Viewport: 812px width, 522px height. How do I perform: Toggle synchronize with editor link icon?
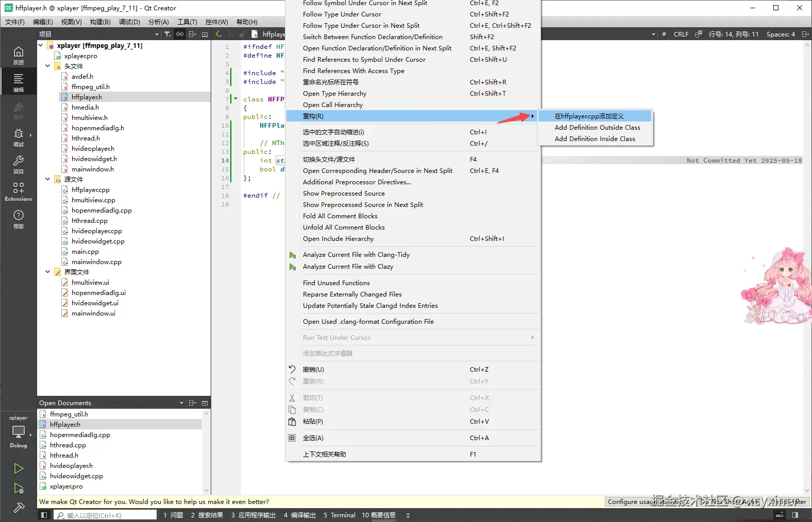(x=180, y=34)
